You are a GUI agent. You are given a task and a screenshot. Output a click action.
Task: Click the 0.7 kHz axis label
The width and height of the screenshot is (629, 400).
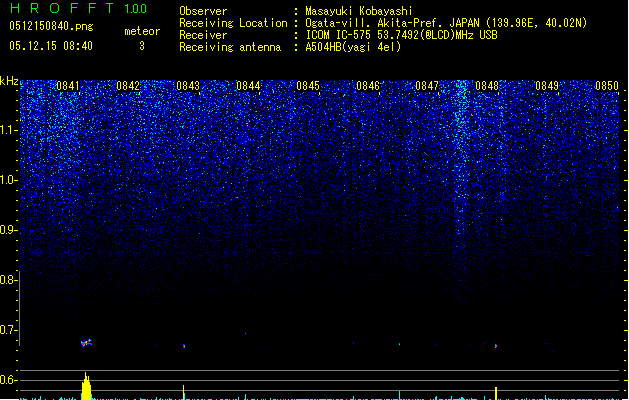pos(9,330)
